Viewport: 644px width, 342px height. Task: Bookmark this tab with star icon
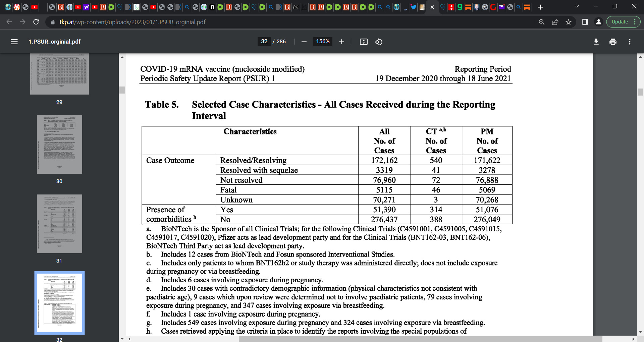(x=569, y=22)
